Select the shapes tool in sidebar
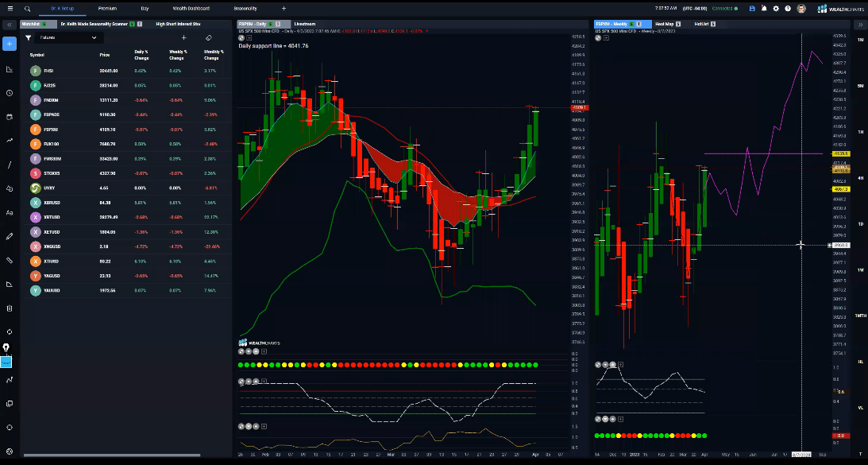 (10, 188)
